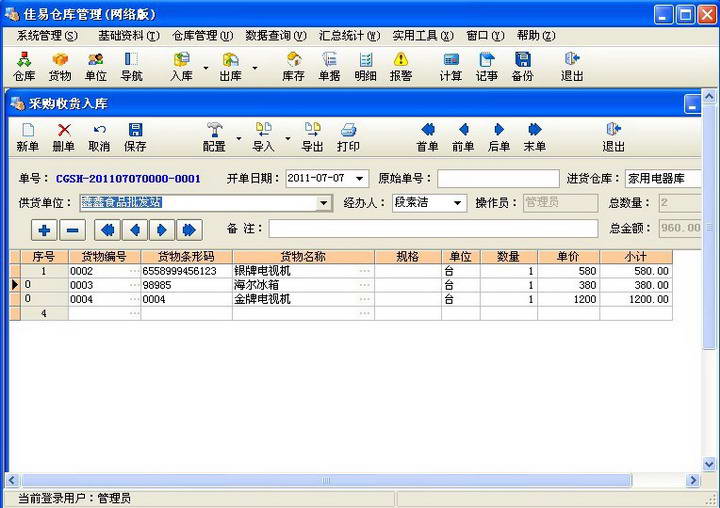Open the 基础资料 menu
The width and height of the screenshot is (720, 508).
click(x=129, y=35)
